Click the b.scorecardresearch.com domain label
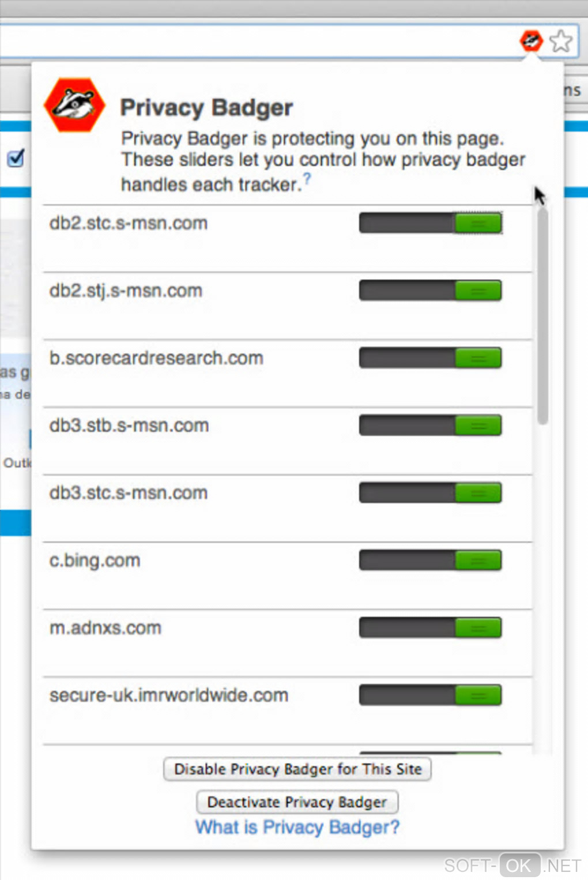This screenshot has width=588, height=880. [156, 358]
